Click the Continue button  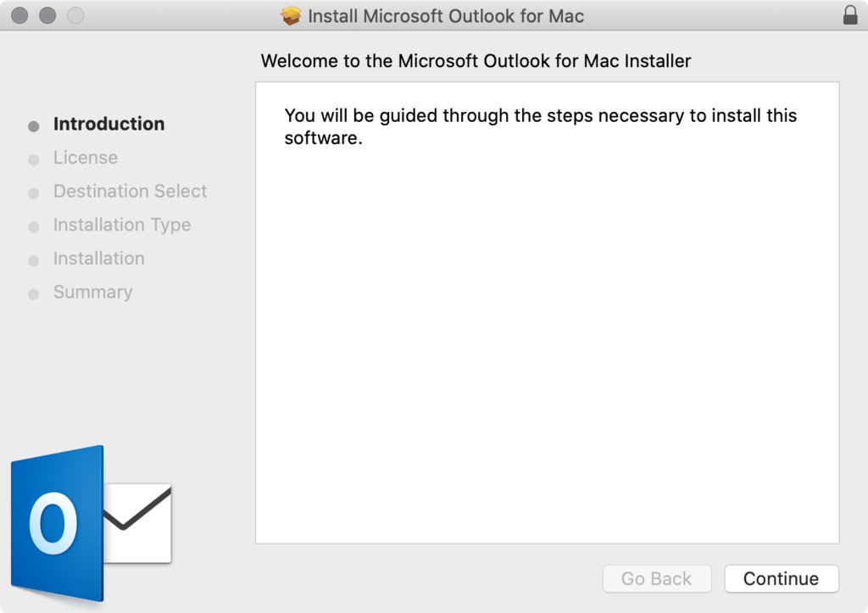point(781,579)
